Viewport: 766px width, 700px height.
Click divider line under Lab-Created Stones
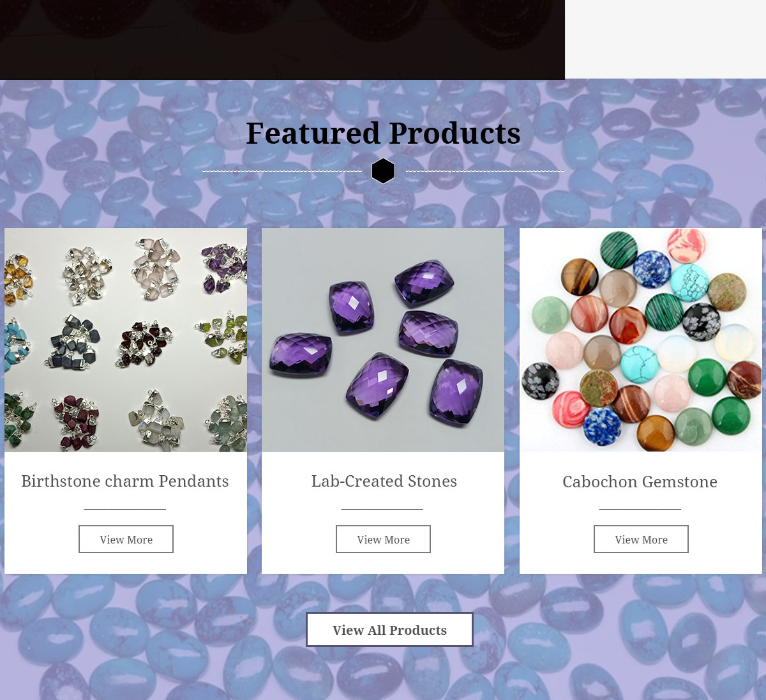382,509
